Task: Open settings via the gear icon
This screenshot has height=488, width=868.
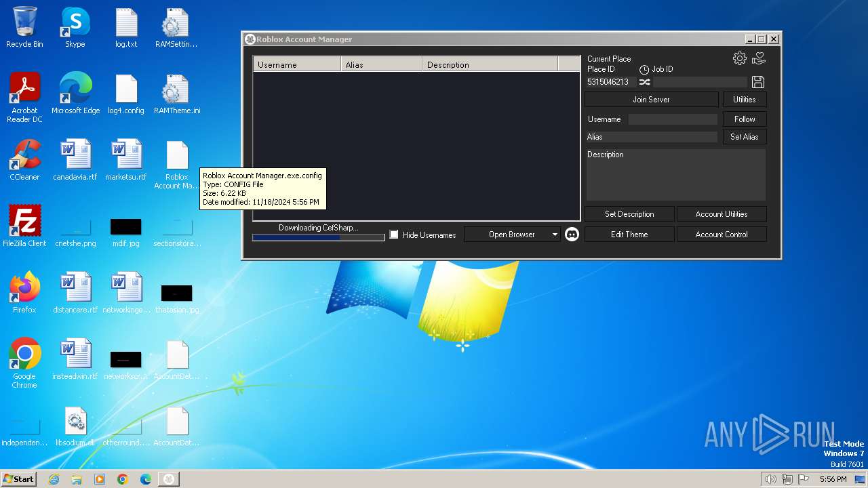Action: (740, 58)
